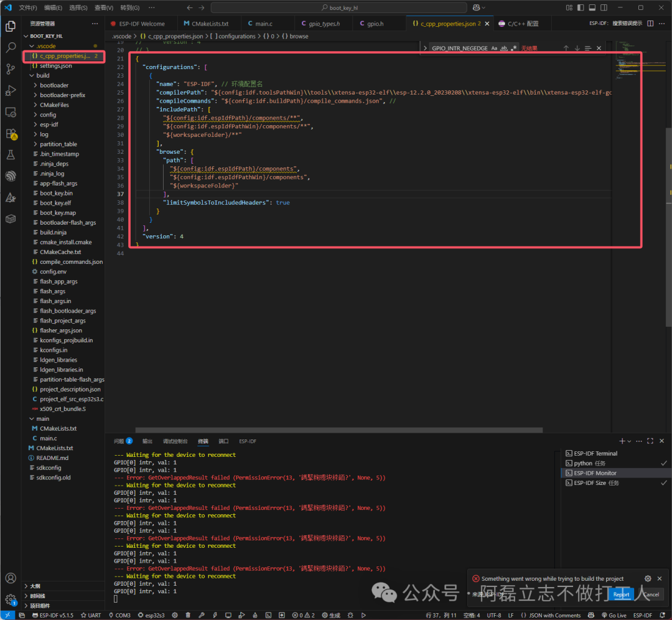Click ESP-IDF flash method UART in status bar

click(x=90, y=615)
